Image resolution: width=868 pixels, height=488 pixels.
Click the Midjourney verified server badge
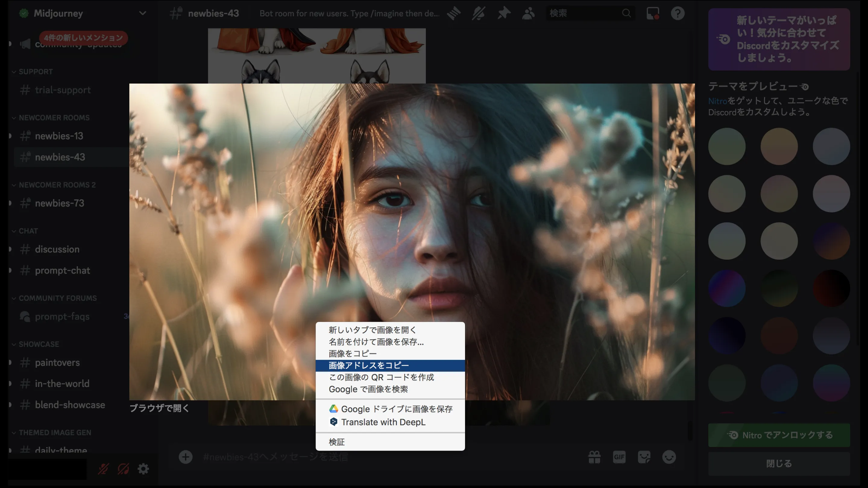(24, 14)
